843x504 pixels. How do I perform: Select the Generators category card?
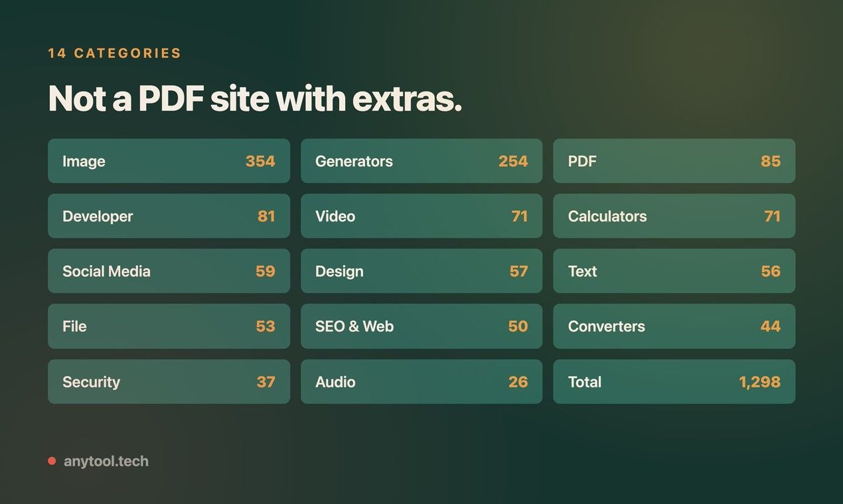(x=421, y=161)
